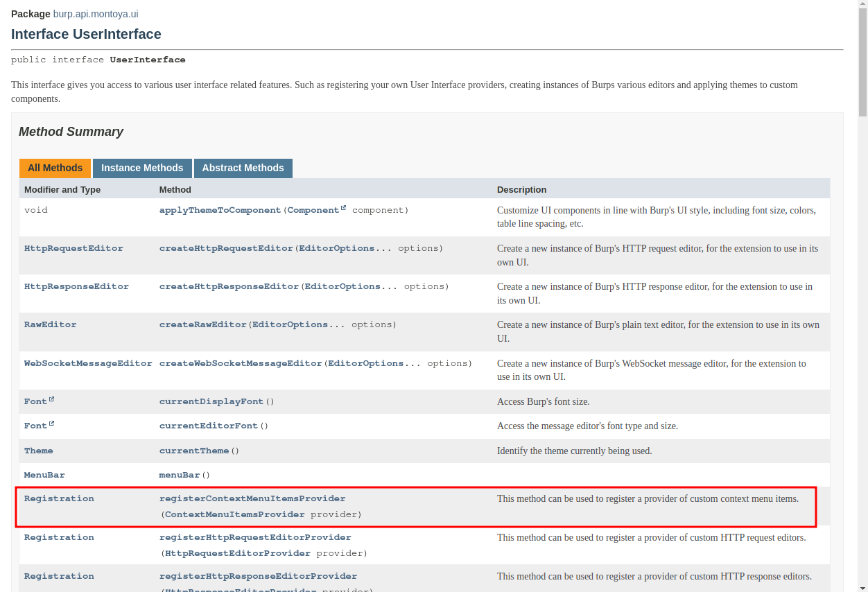This screenshot has height=592, width=868.
Task: Open the HttpResponseEditor return type link
Action: tap(76, 286)
